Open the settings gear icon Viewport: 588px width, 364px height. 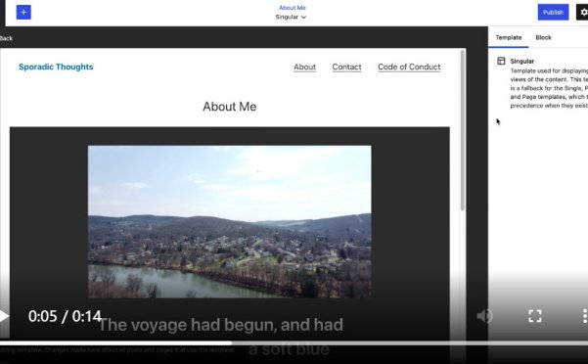[583, 13]
